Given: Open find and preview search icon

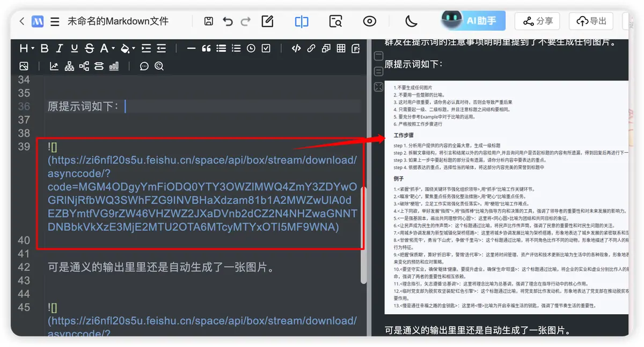Looking at the screenshot, I should [335, 21].
